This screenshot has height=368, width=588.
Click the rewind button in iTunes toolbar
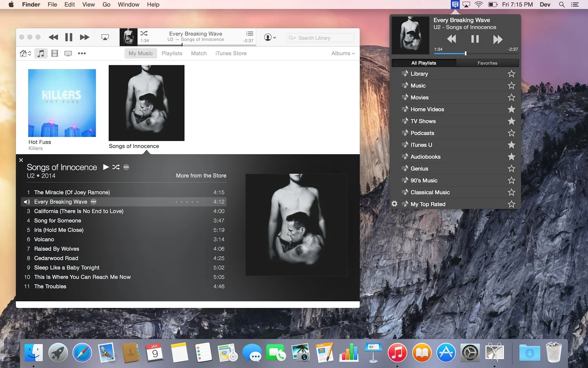pyautogui.click(x=53, y=37)
